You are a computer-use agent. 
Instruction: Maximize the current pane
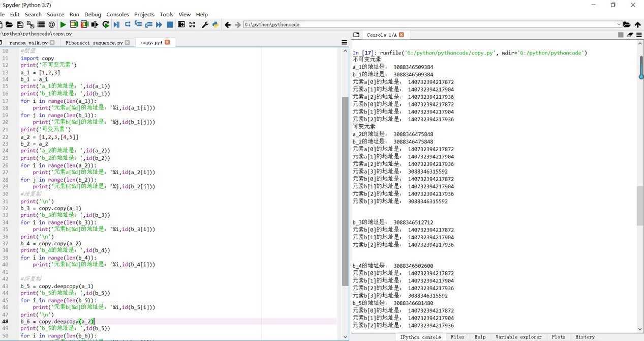[x=181, y=24]
